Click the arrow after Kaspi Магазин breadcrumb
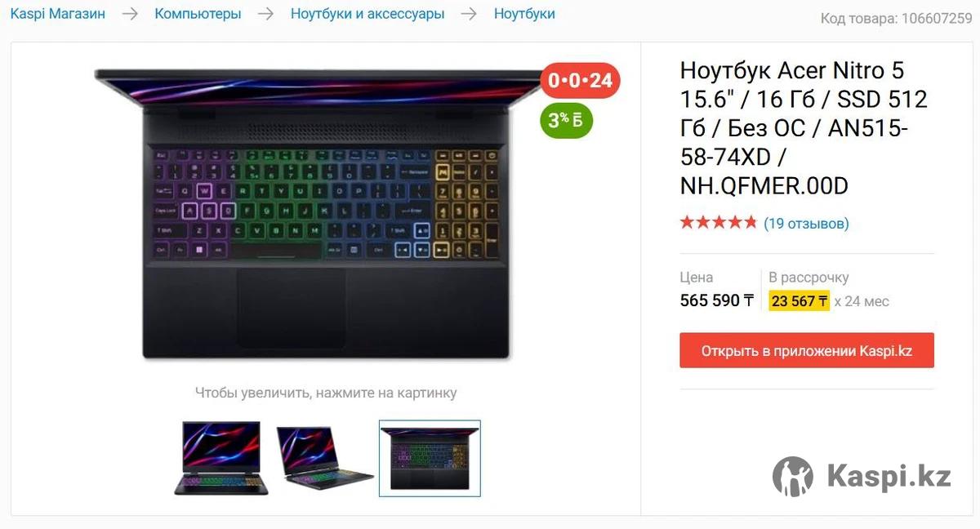The image size is (980, 529). coord(130,14)
